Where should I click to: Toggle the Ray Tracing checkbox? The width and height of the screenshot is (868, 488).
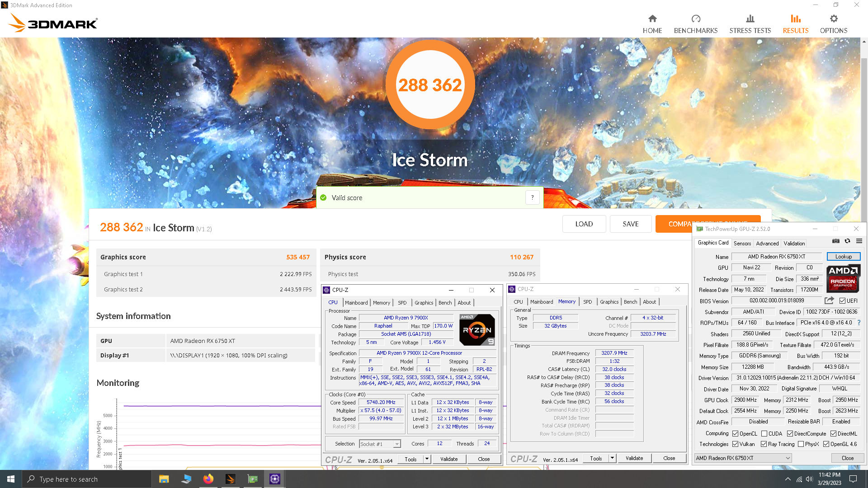(764, 444)
